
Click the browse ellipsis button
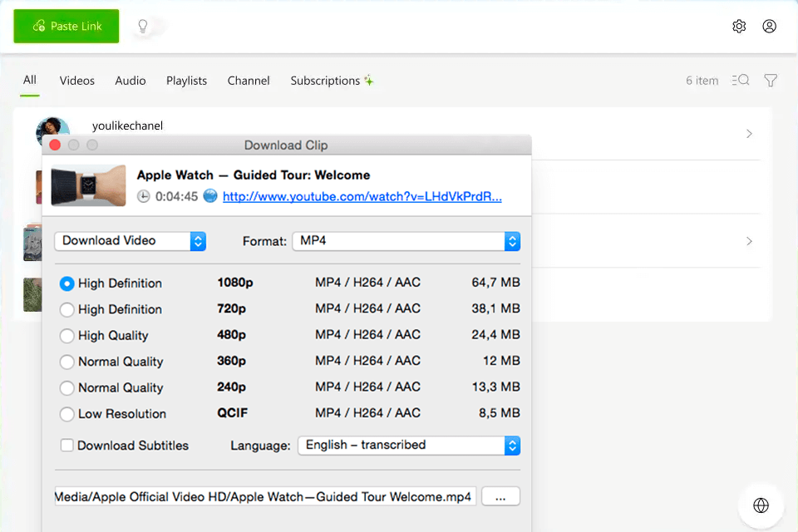[x=500, y=497]
